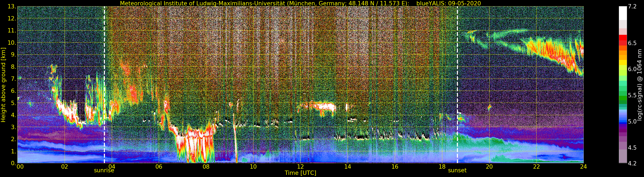Click the dashed white sunrise line
644x177 pixels.
[x=104, y=85]
